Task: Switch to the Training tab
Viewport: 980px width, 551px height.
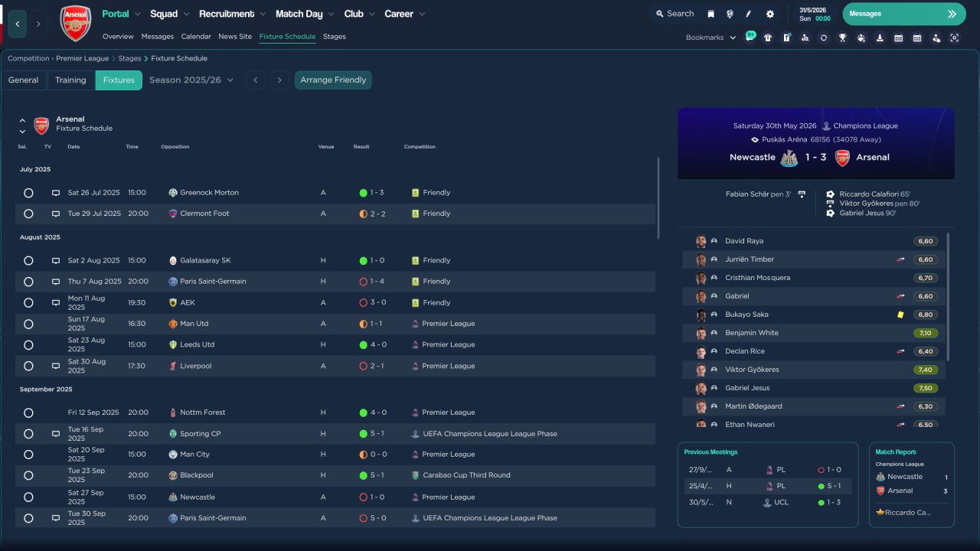Action: [x=70, y=80]
